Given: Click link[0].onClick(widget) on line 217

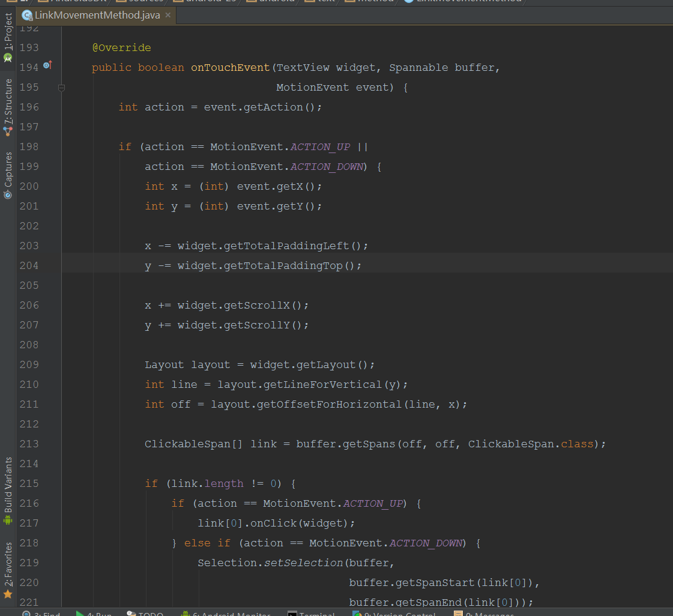Looking at the screenshot, I should (x=273, y=524).
